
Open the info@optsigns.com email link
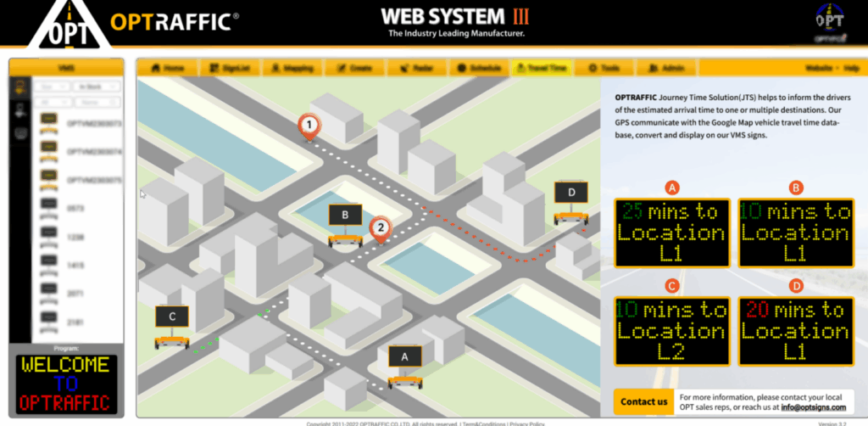813,407
